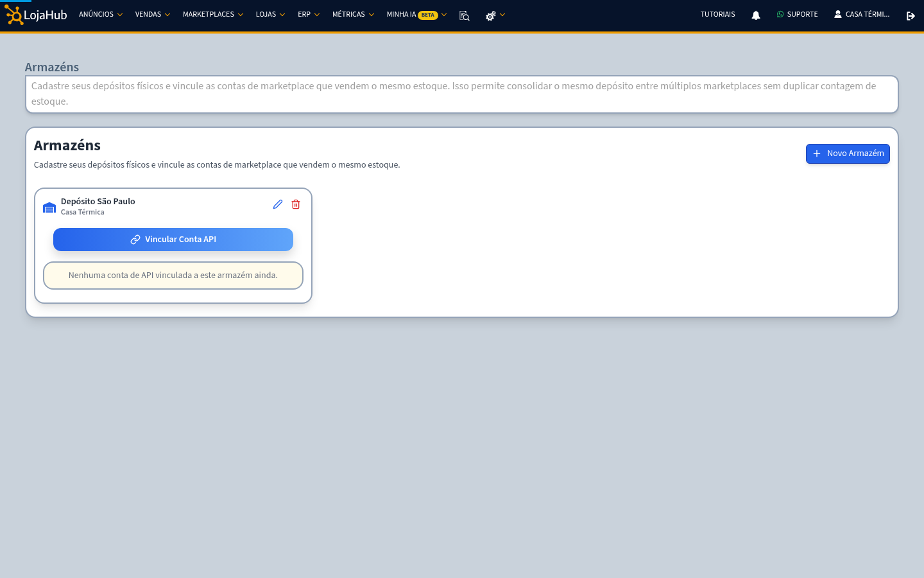Click the LojaHub logo

pyautogui.click(x=36, y=15)
